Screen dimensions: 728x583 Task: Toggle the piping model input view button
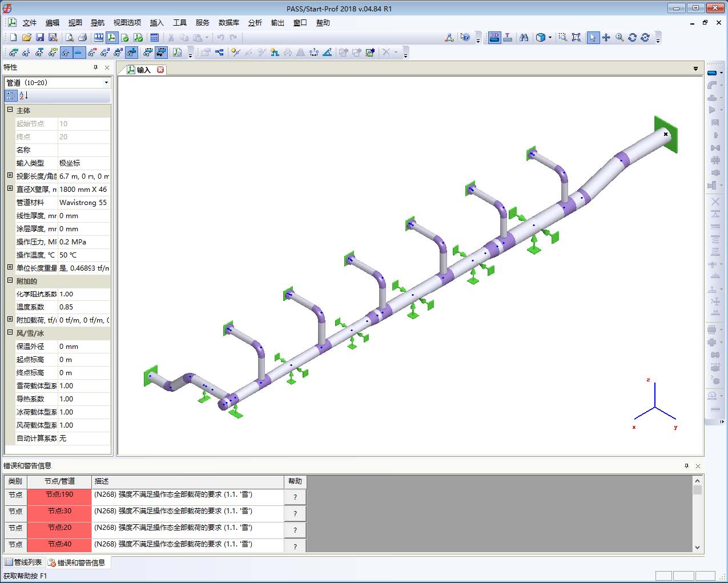click(x=112, y=38)
